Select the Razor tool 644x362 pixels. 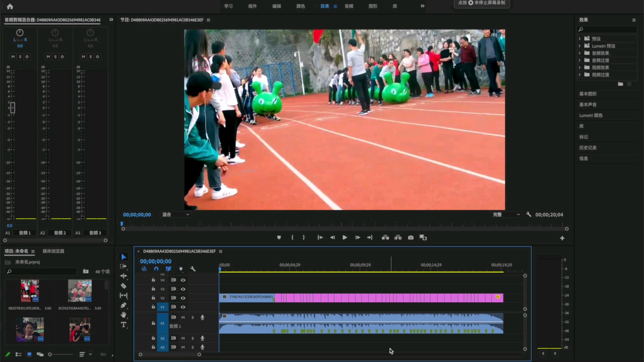(x=124, y=286)
